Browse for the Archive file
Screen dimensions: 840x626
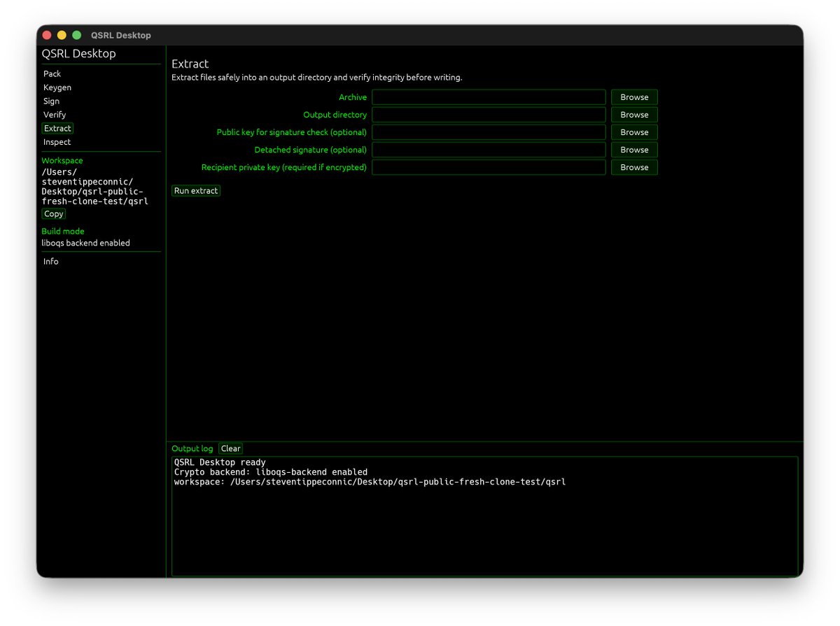[634, 97]
